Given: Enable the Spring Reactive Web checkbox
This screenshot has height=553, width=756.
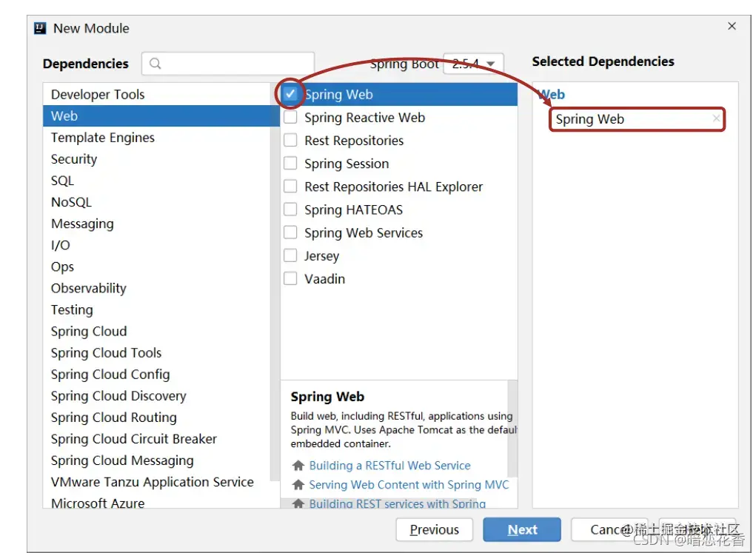Looking at the screenshot, I should (x=290, y=117).
